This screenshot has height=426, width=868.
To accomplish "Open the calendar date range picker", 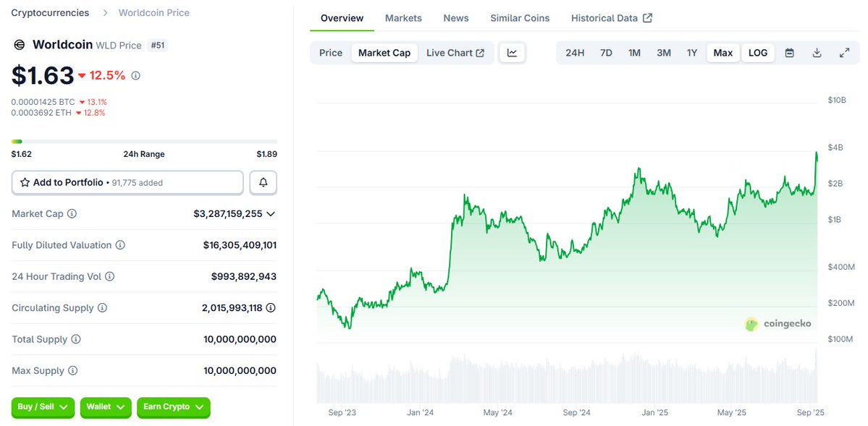I will tap(790, 53).
